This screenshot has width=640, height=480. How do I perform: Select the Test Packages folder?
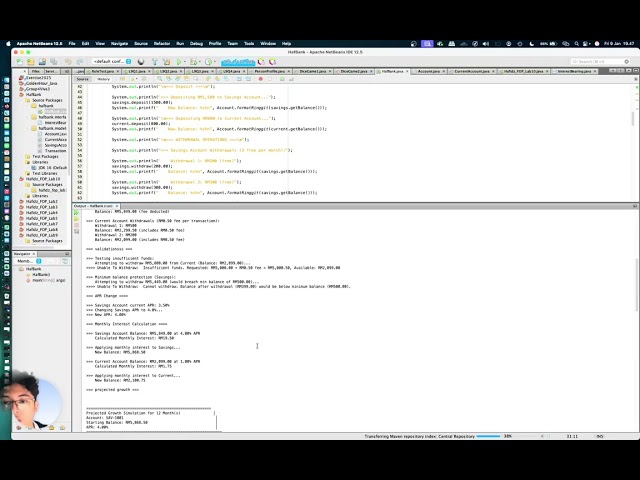click(45, 156)
